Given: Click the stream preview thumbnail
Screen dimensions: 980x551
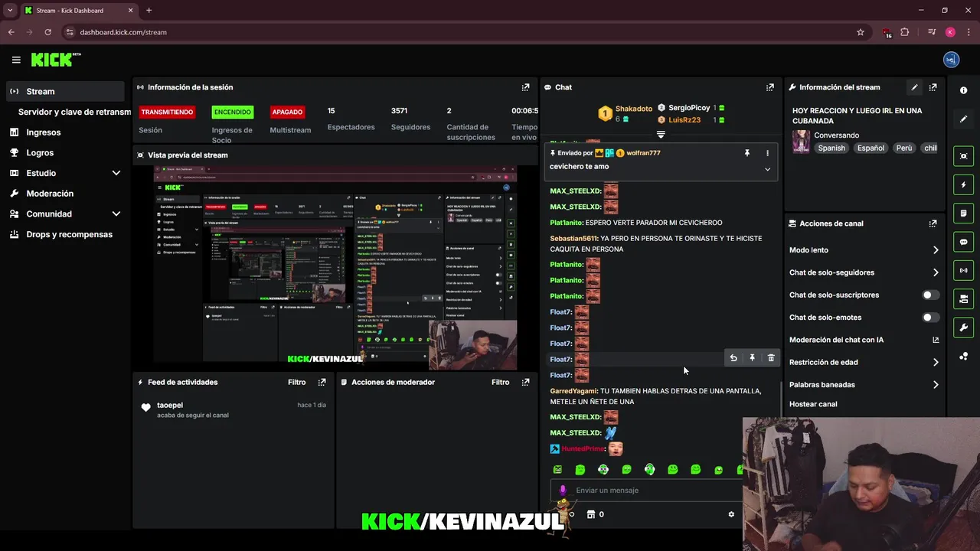Looking at the screenshot, I should [x=335, y=268].
